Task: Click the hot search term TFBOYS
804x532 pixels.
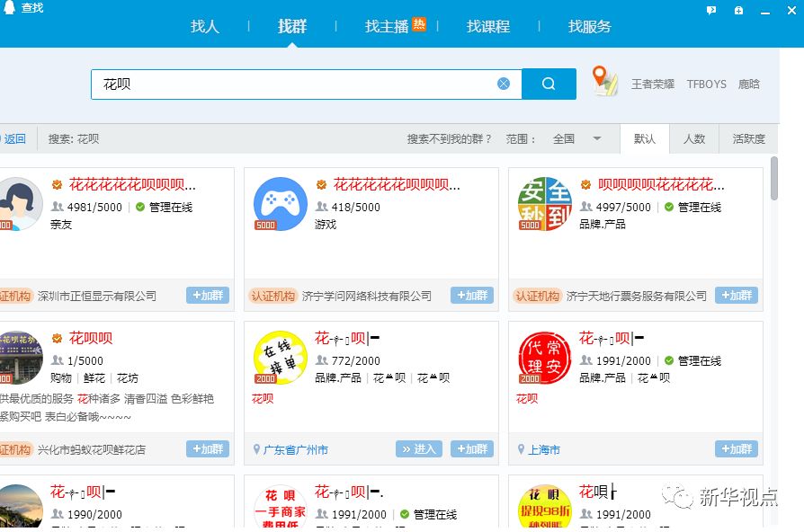Action: 705,84
